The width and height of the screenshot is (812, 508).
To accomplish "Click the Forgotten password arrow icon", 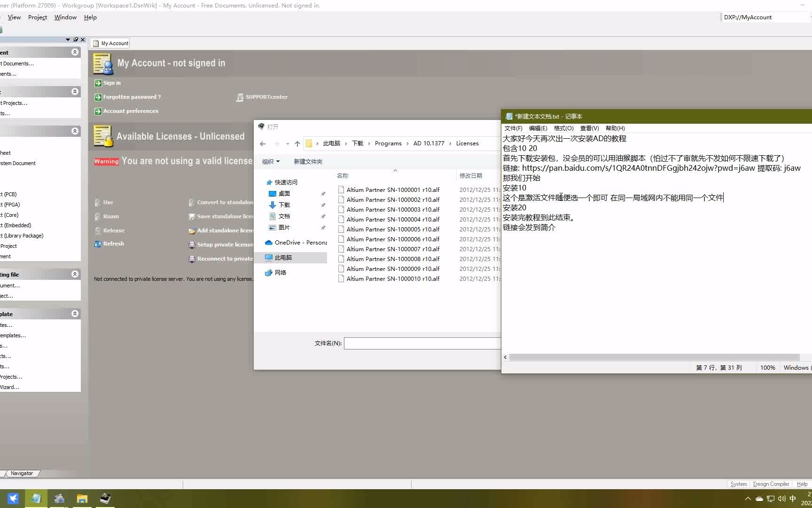I will pos(98,97).
